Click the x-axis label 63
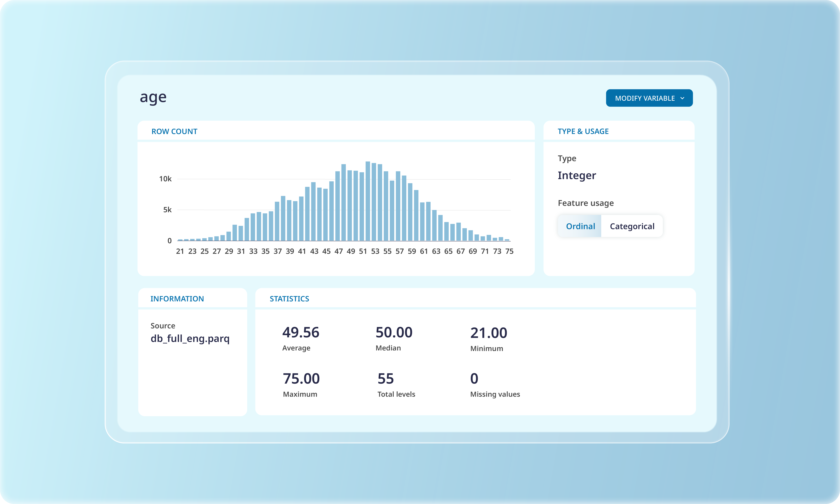 436,251
